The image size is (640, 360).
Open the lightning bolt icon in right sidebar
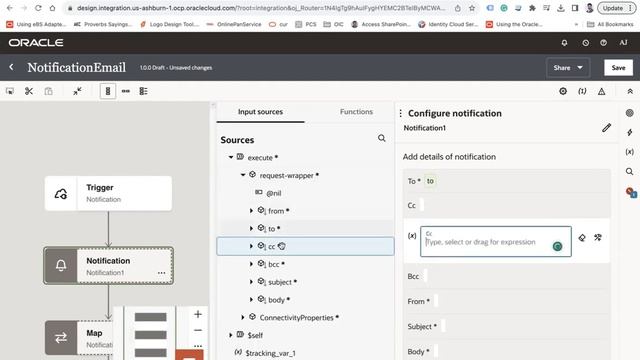pos(630,132)
